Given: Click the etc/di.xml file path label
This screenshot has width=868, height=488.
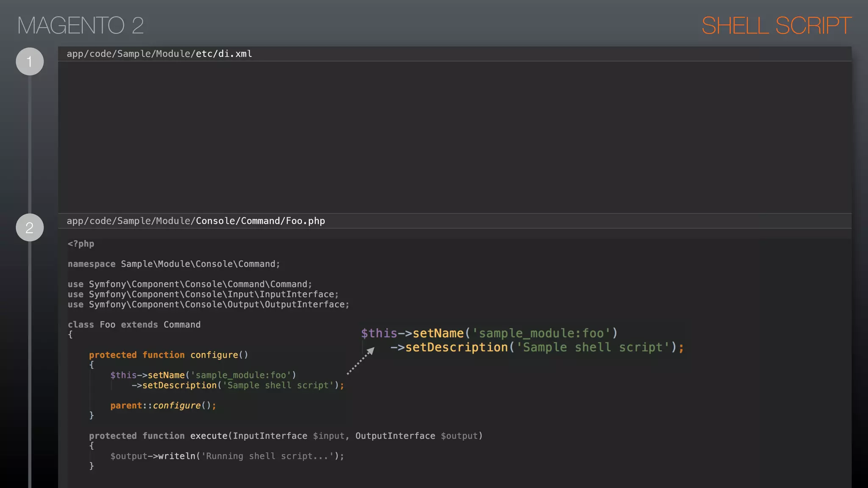Looking at the screenshot, I should 159,54.
